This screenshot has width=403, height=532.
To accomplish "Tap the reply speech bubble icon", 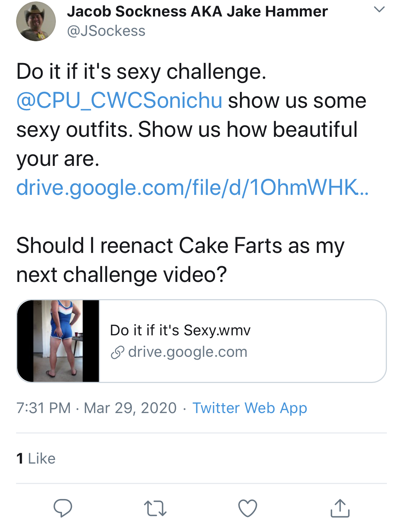I will (63, 508).
